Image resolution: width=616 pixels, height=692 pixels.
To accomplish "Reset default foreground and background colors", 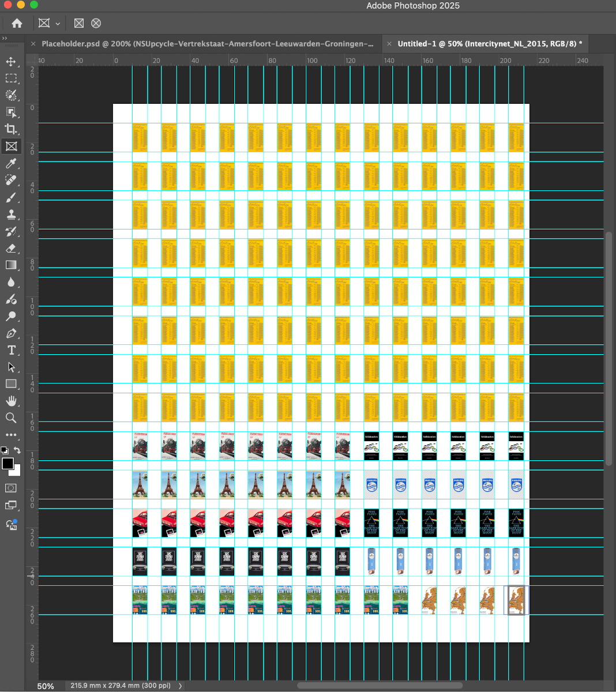I will pos(4,450).
